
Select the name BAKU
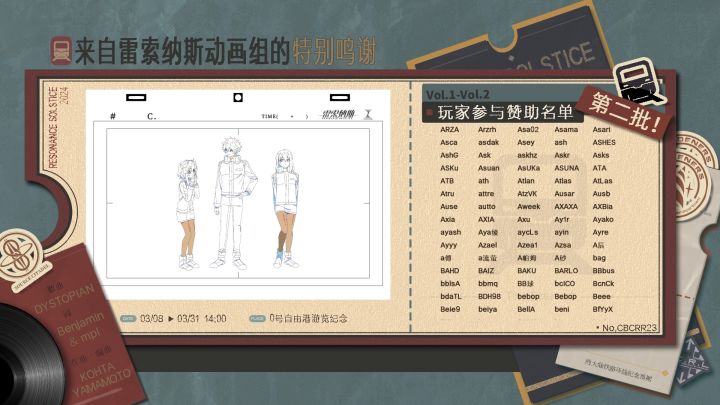coord(527,271)
